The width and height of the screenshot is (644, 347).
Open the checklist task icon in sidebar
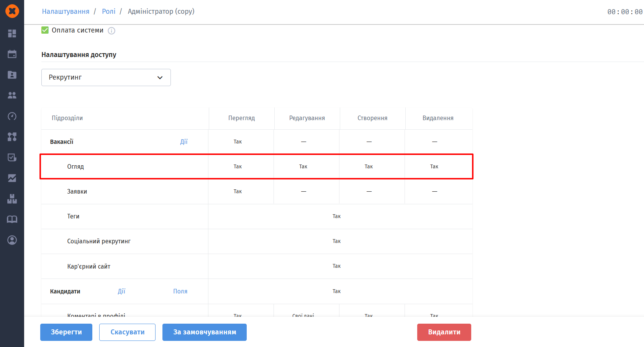tap(12, 157)
